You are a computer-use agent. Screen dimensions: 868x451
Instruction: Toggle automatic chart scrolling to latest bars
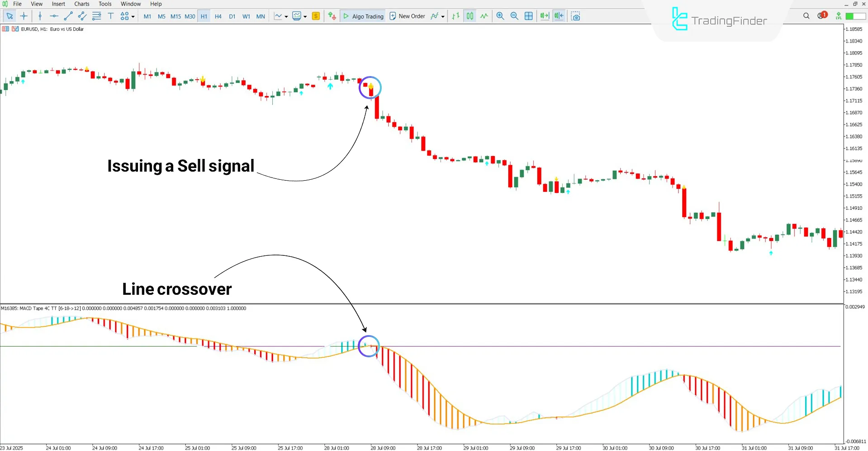pyautogui.click(x=544, y=16)
